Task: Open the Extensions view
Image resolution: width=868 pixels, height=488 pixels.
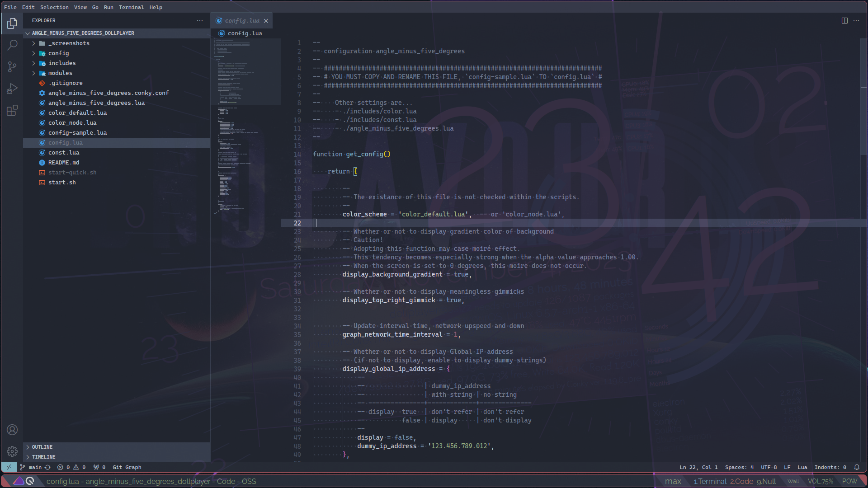Action: pyautogui.click(x=12, y=111)
